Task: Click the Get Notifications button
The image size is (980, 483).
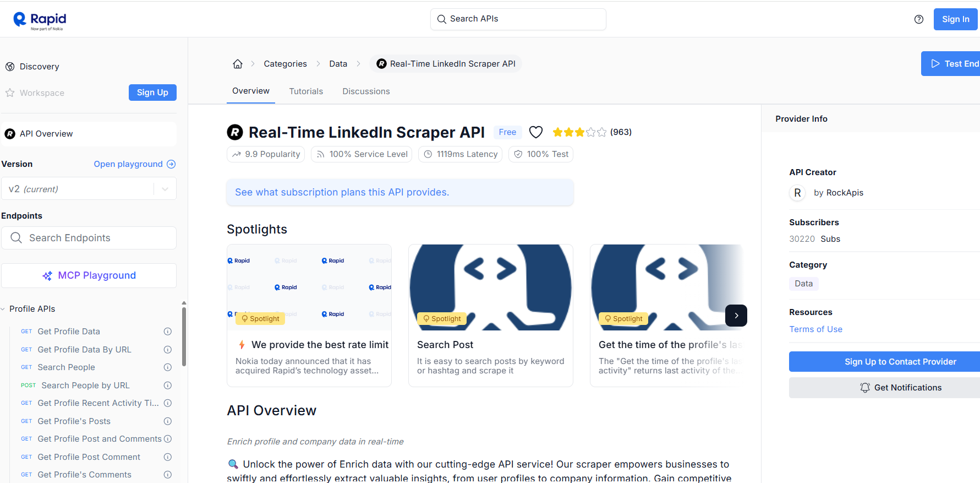Action: click(884, 388)
